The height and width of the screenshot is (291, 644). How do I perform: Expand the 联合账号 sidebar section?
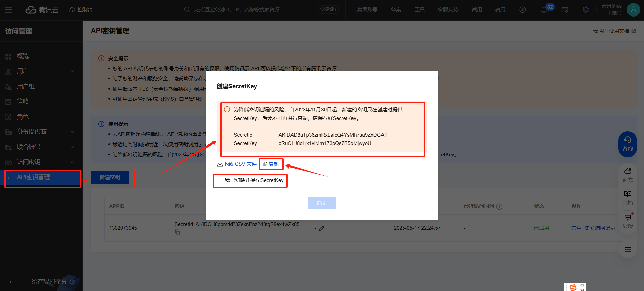(41, 147)
